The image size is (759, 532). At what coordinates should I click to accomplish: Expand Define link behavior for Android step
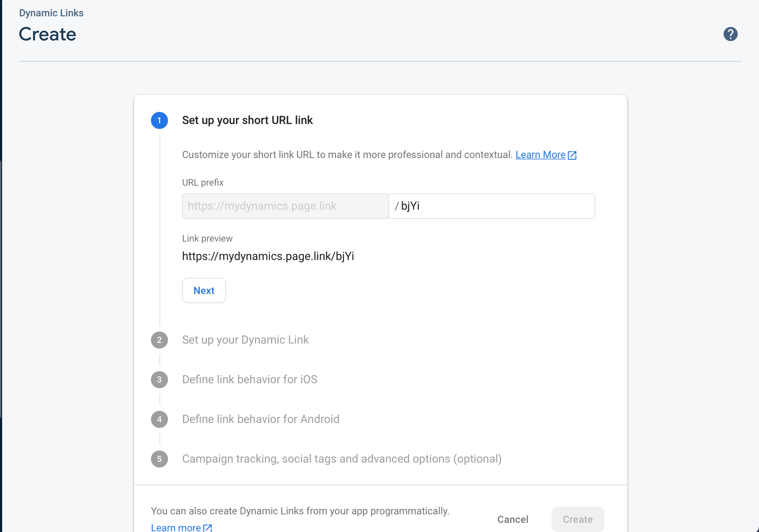pyautogui.click(x=260, y=419)
